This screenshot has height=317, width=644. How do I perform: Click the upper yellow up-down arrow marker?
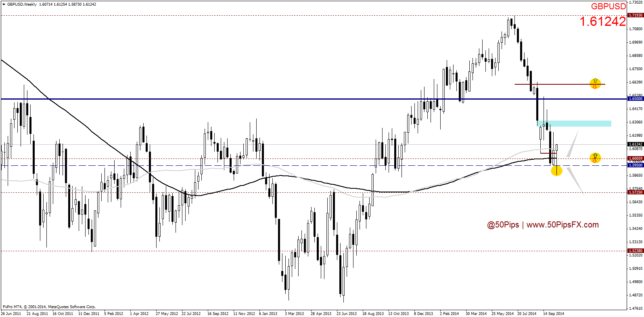point(595,83)
